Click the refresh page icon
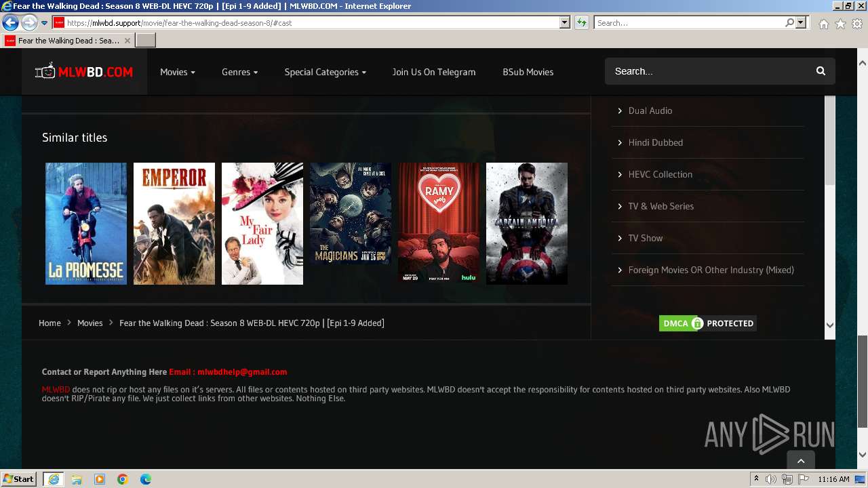Viewport: 868px width, 488px height. 582,23
